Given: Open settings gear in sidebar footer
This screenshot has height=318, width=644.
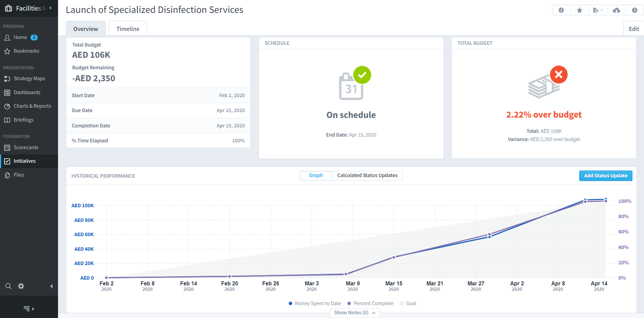Looking at the screenshot, I should click(21, 286).
